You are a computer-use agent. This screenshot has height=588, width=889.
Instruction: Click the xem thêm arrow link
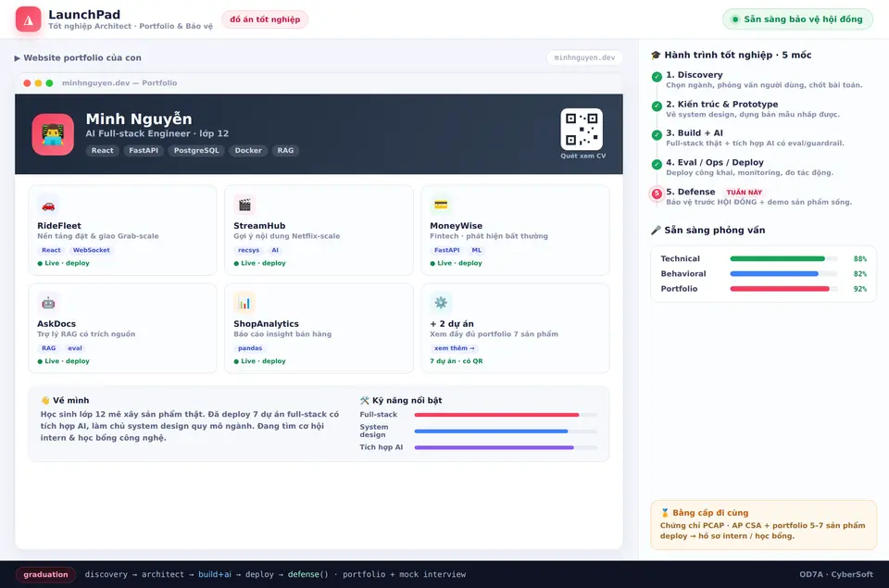(454, 348)
